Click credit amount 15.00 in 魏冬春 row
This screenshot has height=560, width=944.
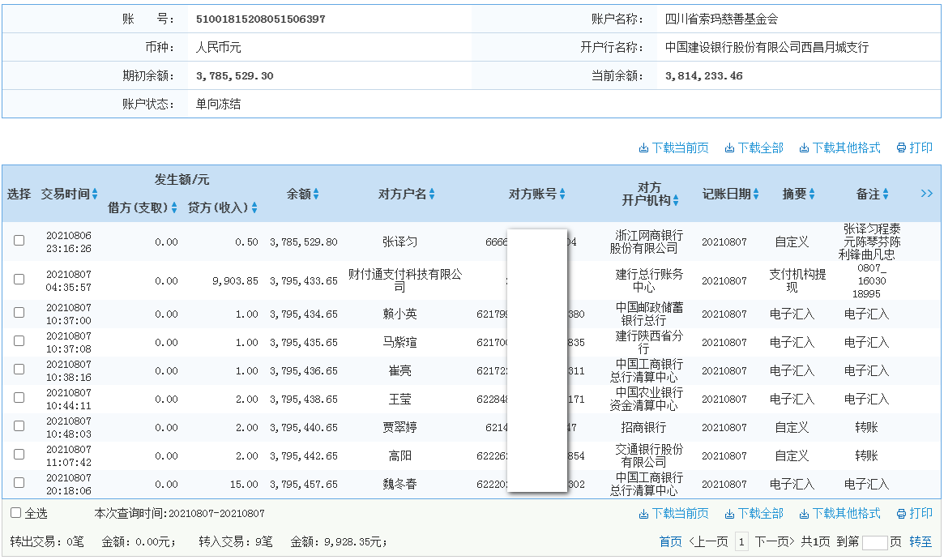244,485
